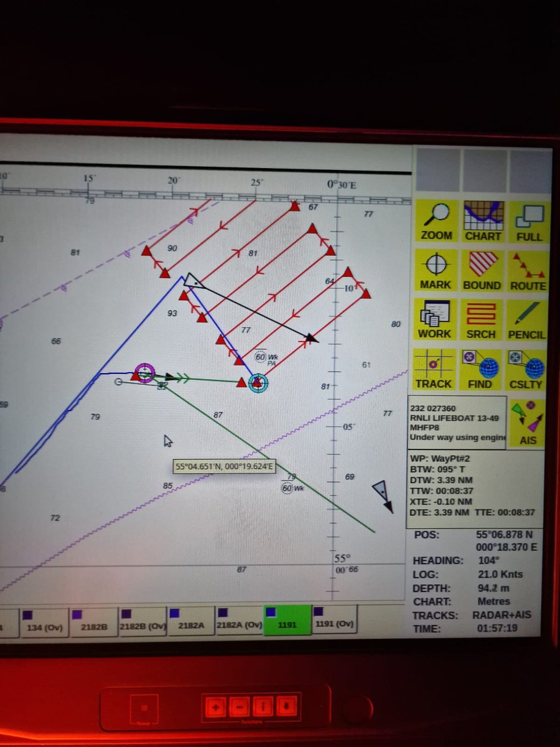Click the 0°30'E longitude scale label

click(x=342, y=185)
